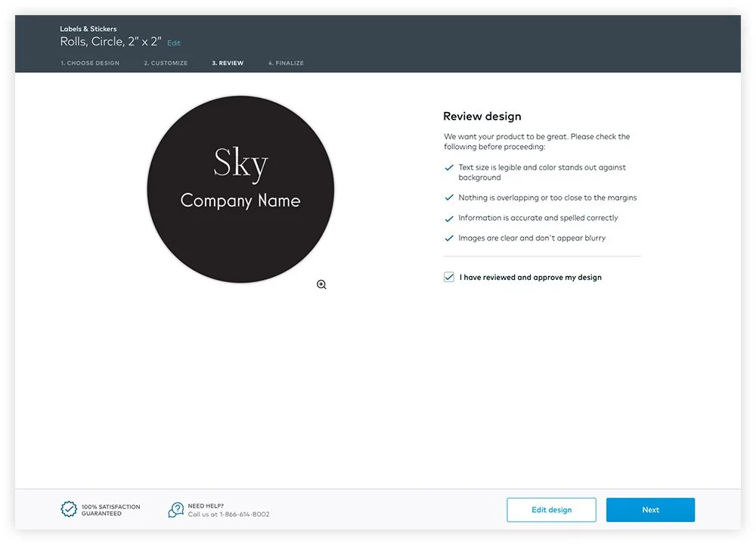This screenshot has width=756, height=547.
Task: Click the 'Text size is legible' checklist item
Action: (542, 172)
